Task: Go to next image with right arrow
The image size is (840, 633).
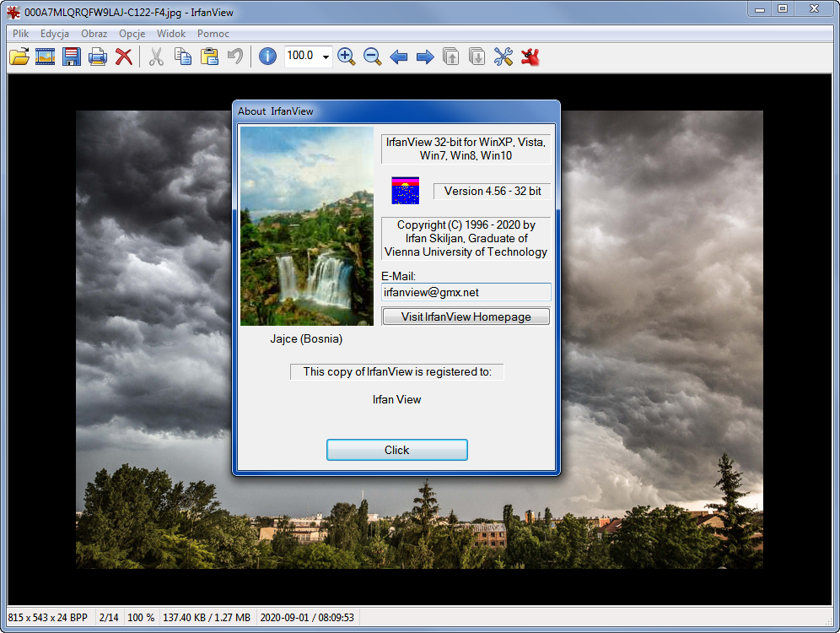Action: (x=425, y=57)
